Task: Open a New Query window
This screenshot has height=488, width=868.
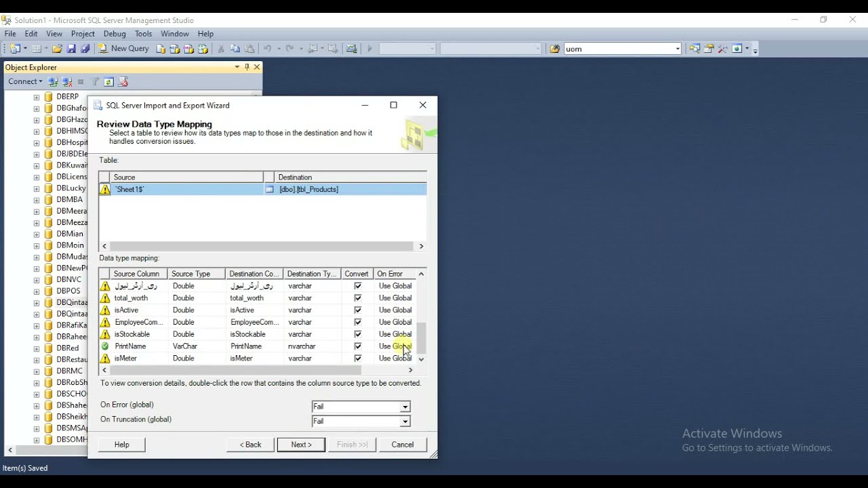Action: pos(123,49)
